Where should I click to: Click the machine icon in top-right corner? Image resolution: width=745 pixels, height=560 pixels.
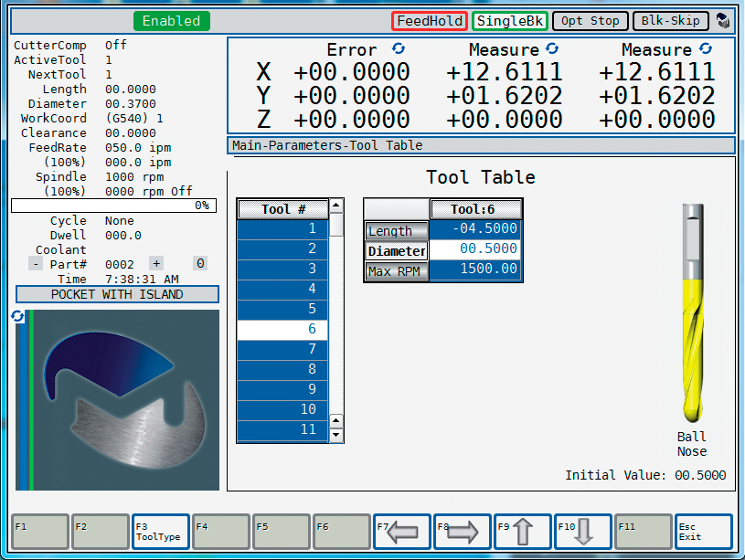coord(723,21)
